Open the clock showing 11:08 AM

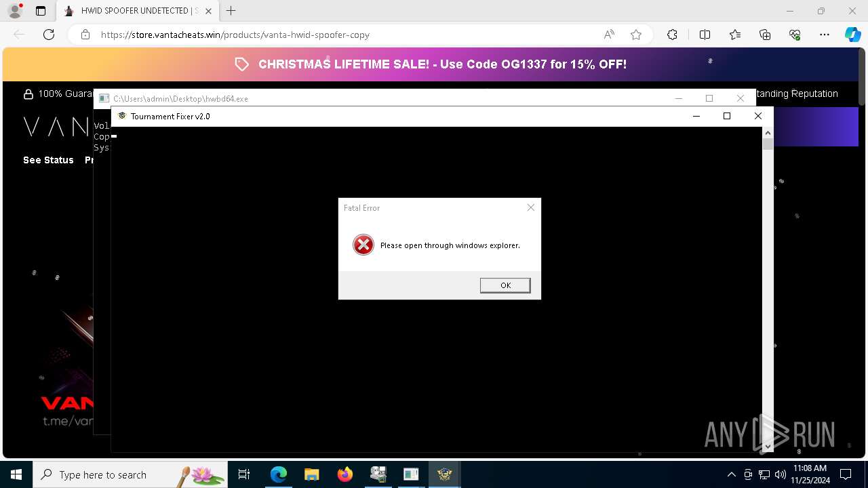[810, 474]
